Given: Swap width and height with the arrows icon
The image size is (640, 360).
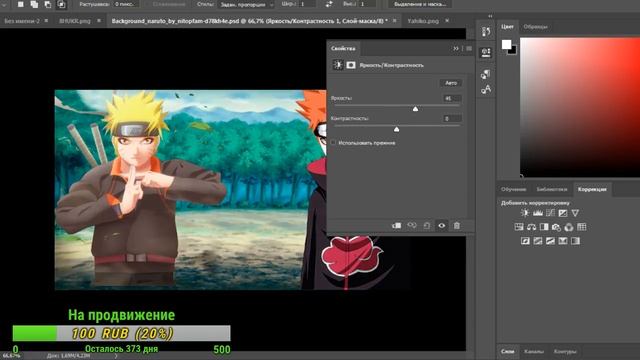Looking at the screenshot, I should click(x=329, y=4).
